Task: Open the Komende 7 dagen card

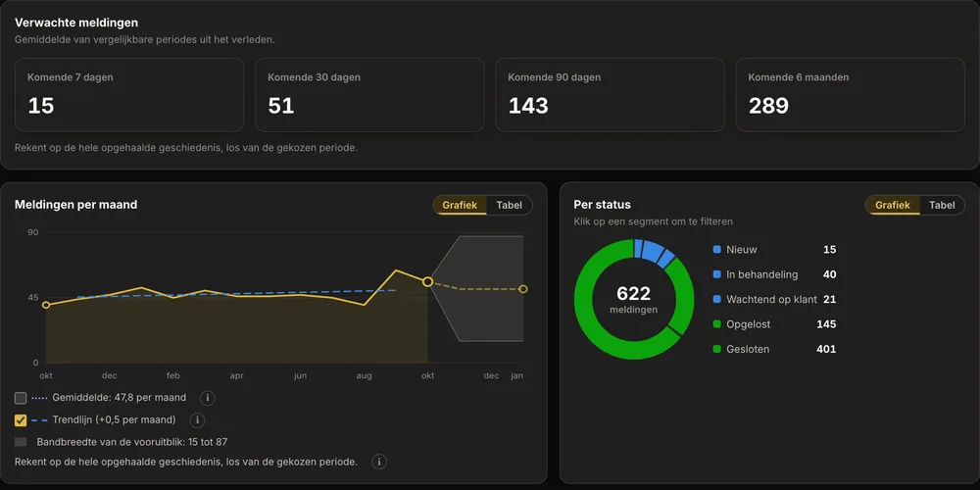Action: click(129, 95)
